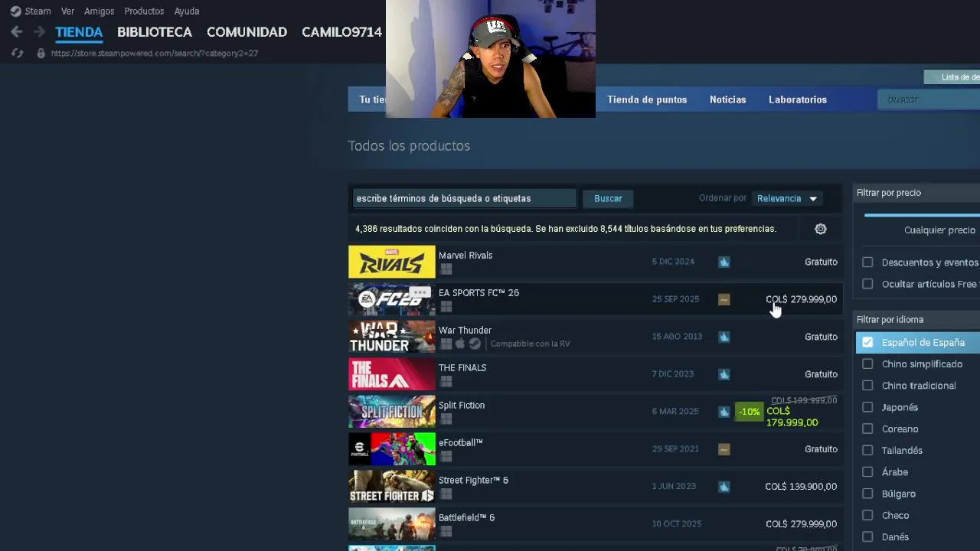Check Chino tradicional language filter
980x551 pixels.
(x=867, y=386)
